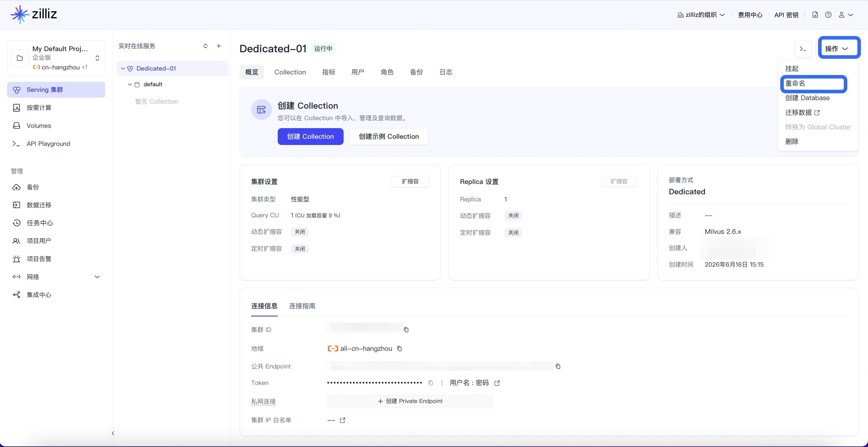Open 项目用户 in sidebar
Viewport: 868px width, 447px height.
coord(56,241)
